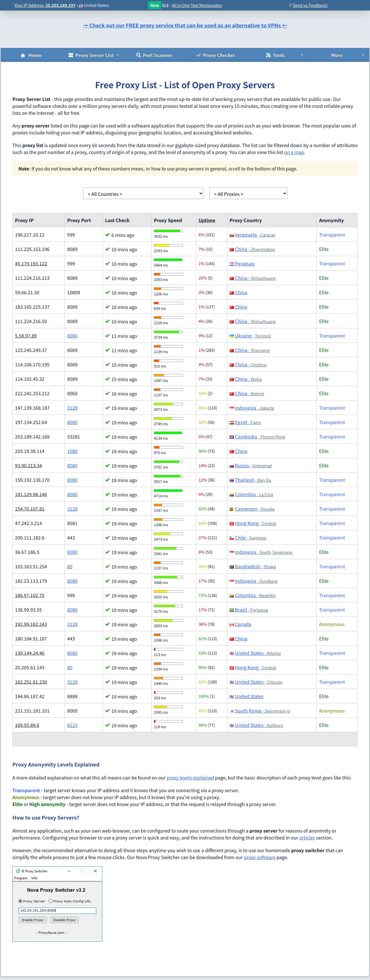Click the IE Proxy Switcher window icon

coord(18,871)
